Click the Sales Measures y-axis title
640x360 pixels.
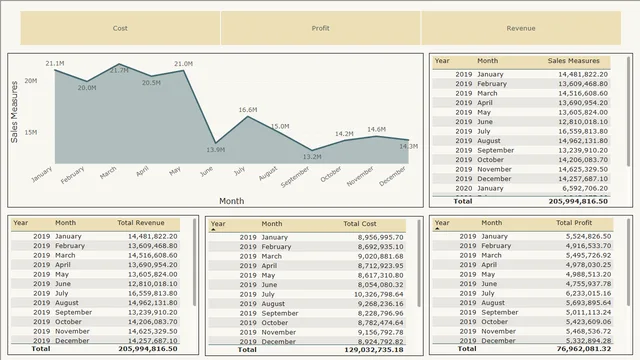click(14, 112)
